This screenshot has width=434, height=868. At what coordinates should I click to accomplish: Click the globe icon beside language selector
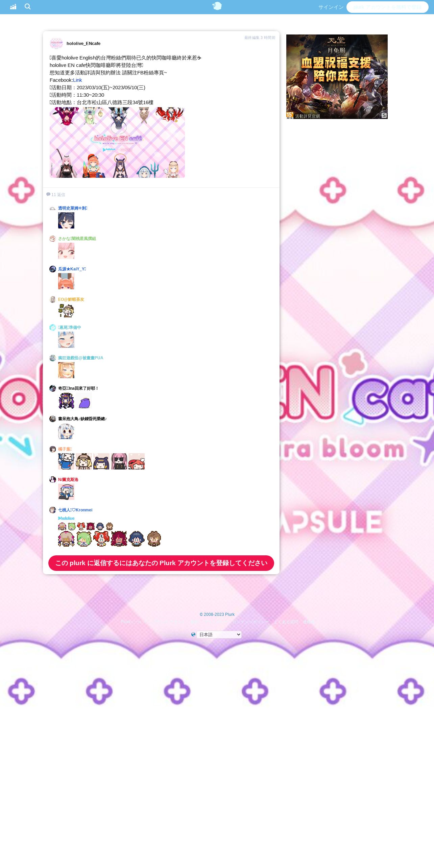coord(193,634)
